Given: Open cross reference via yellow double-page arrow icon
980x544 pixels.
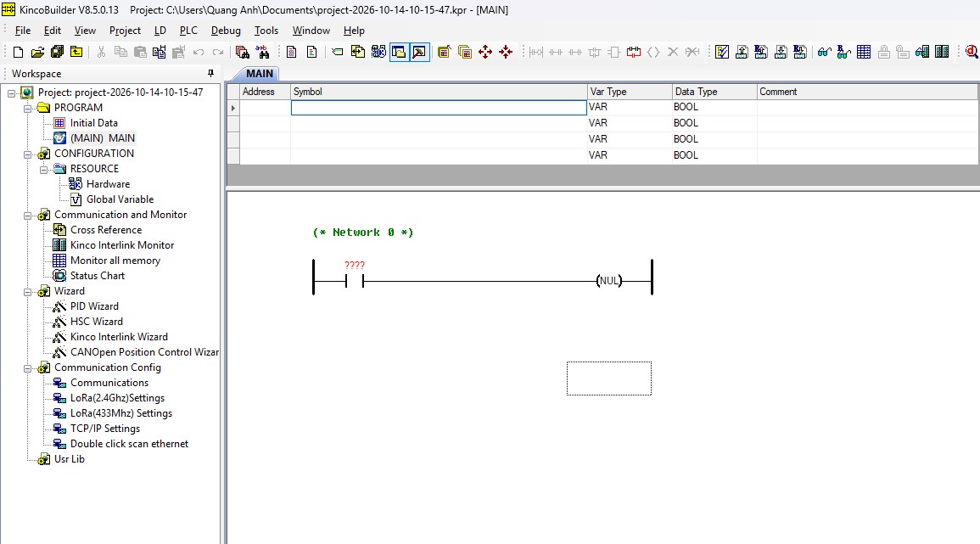Looking at the screenshot, I should (358, 52).
